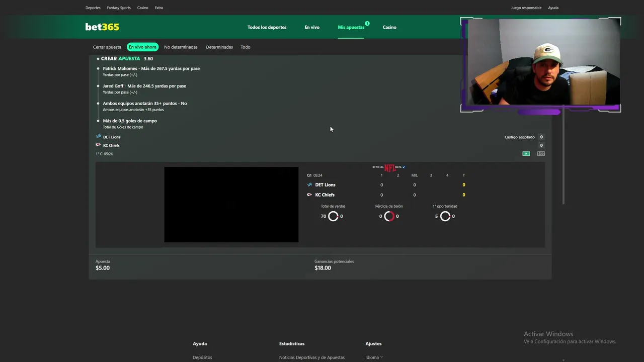The height and width of the screenshot is (362, 644).
Task: Click the Jared Goff passing yards selection
Action: point(144,86)
